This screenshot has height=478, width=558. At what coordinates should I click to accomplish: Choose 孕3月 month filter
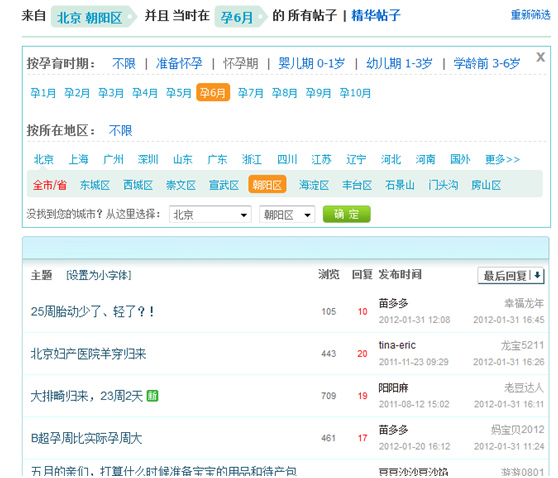pyautogui.click(x=111, y=93)
